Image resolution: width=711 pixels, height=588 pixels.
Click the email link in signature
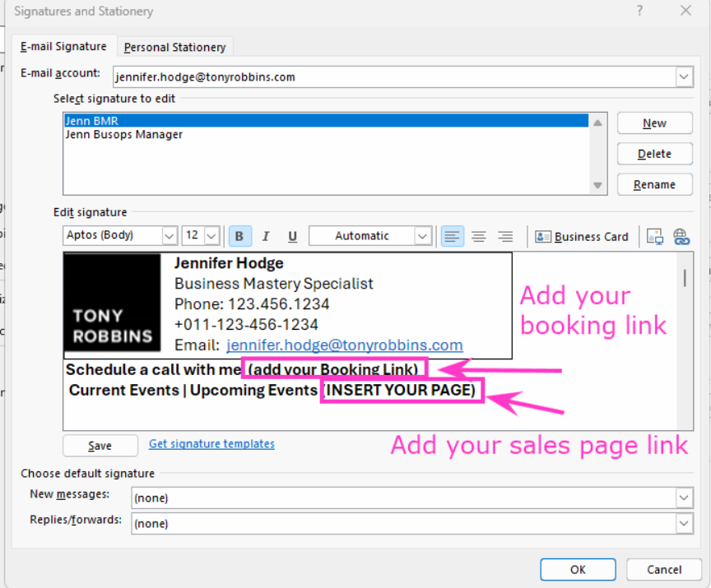(x=345, y=345)
